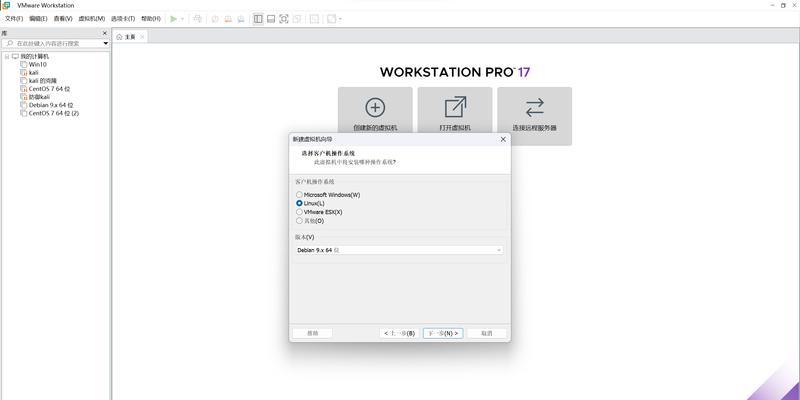Image resolution: width=800 pixels, height=400 pixels.
Task: Toggle the thumbnail bar toolbar icon
Action: [271, 19]
